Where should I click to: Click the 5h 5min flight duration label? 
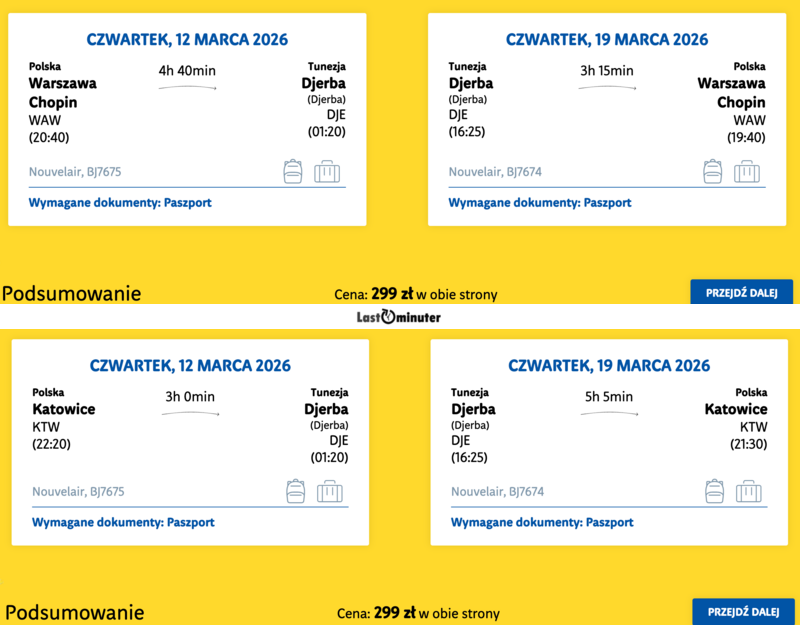[x=609, y=397]
